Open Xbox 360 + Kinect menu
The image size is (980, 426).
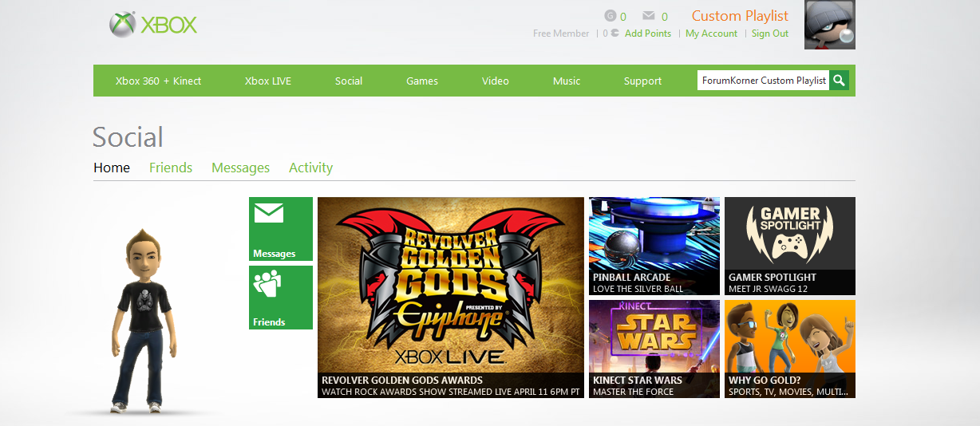(x=158, y=81)
